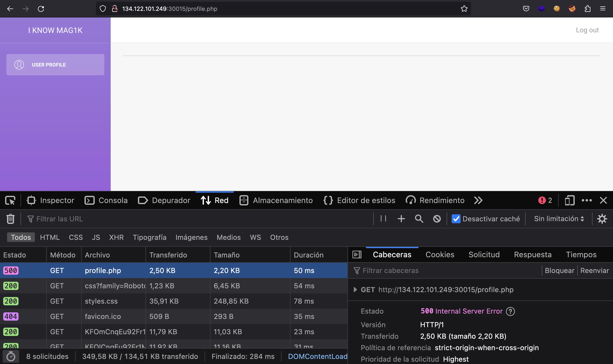Filter requests by Tipografía
613x364 pixels.
(149, 237)
